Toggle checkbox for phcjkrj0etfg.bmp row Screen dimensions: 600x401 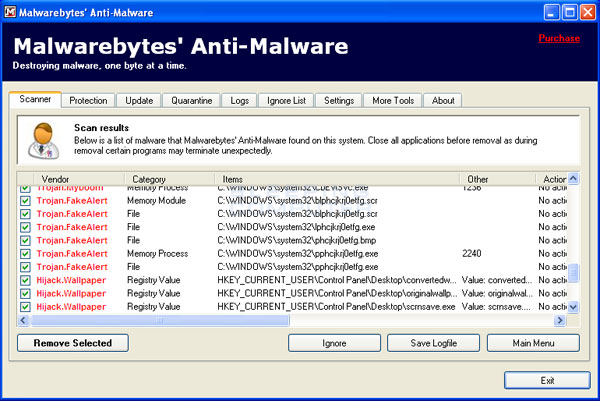pos(25,241)
